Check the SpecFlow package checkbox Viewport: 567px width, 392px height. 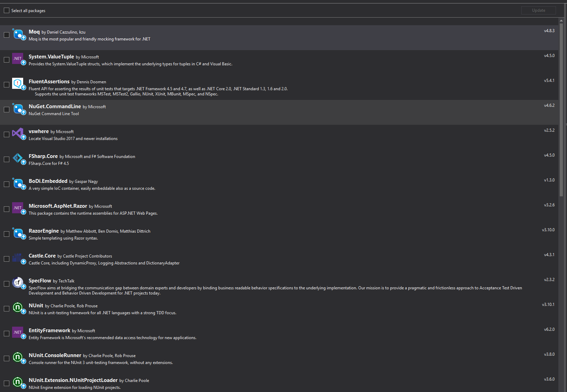tap(7, 284)
